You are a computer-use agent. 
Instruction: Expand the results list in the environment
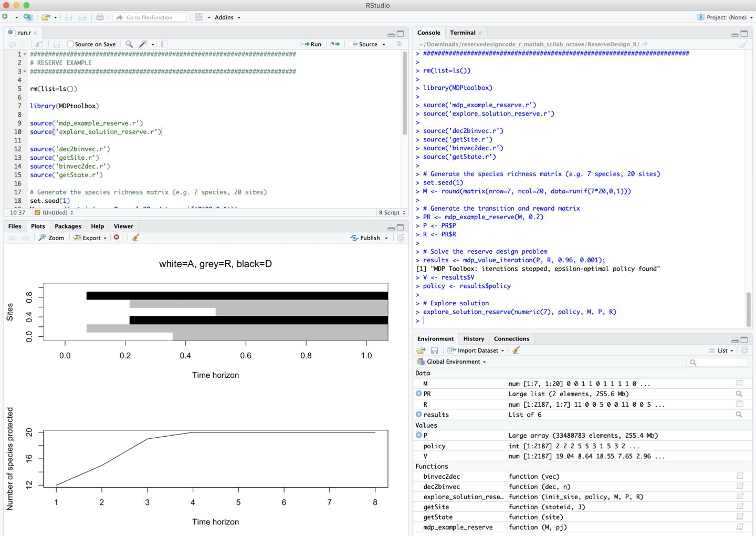pyautogui.click(x=419, y=415)
